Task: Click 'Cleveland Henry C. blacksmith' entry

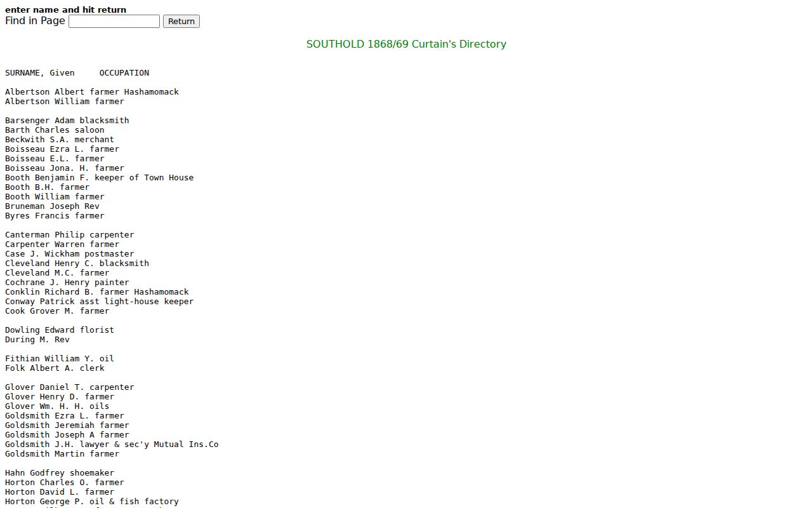Action: click(x=77, y=264)
